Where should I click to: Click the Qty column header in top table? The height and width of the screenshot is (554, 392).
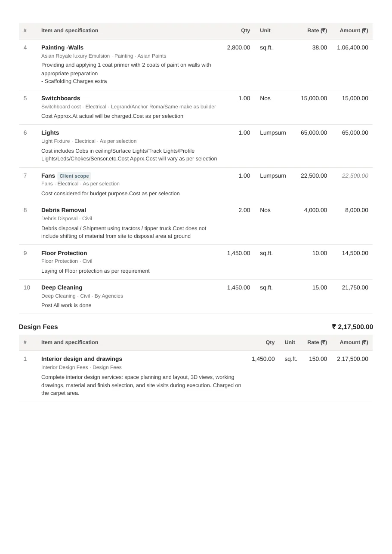(x=245, y=31)
